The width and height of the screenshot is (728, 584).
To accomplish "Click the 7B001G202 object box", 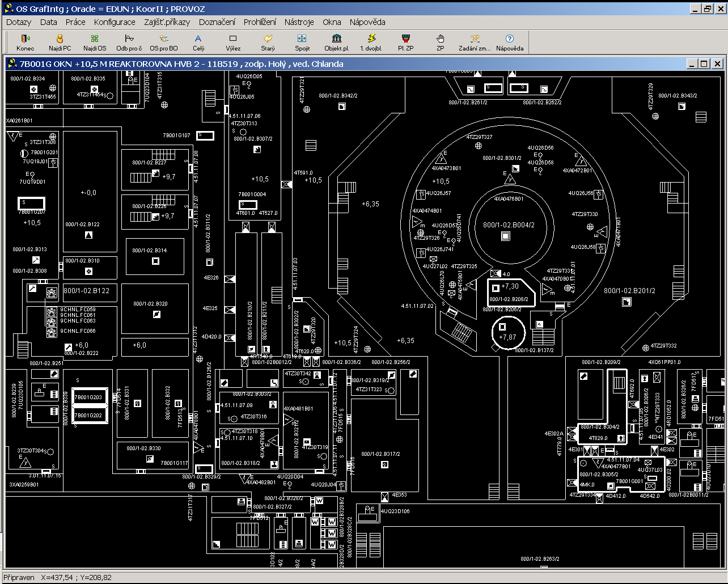I will coord(88,416).
